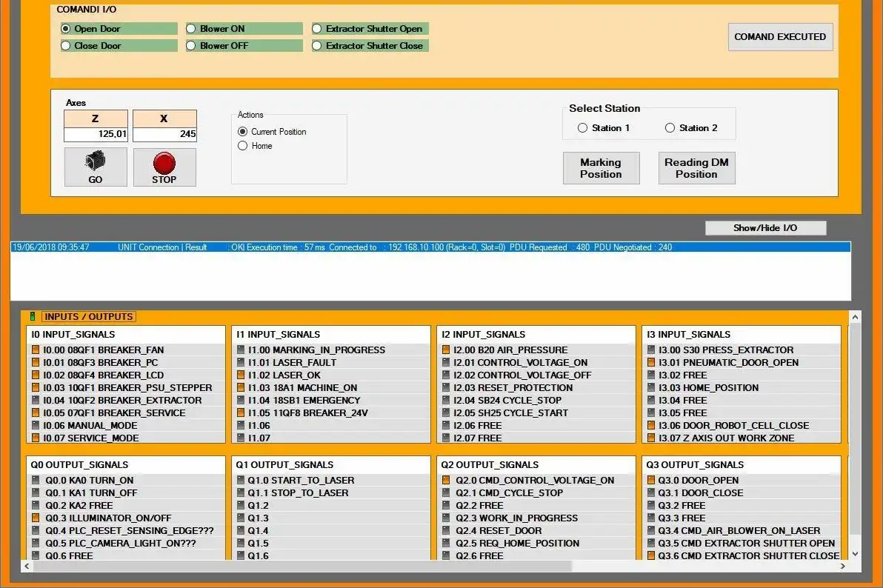Click the Q0.3 ILLUMINATOR_ON/OFF indicator
Viewport: 883px width, 588px height.
coord(36,518)
